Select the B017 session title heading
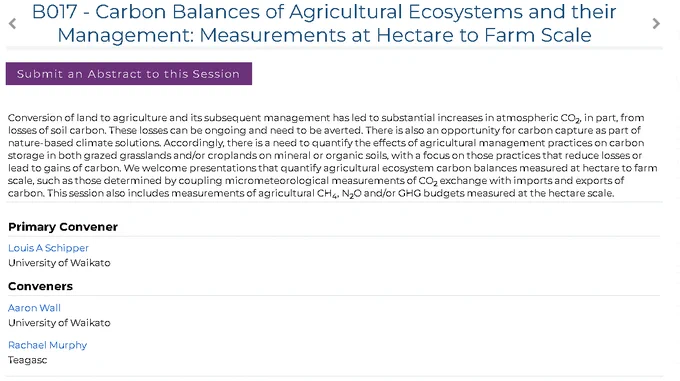680x381 pixels. tap(324, 23)
